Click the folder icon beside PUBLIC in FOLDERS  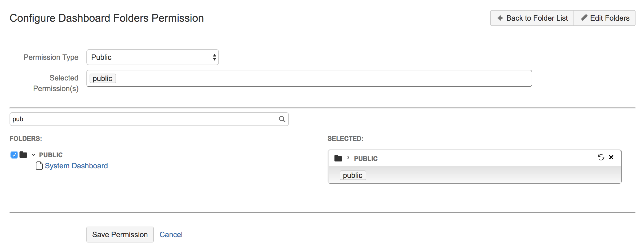23,155
